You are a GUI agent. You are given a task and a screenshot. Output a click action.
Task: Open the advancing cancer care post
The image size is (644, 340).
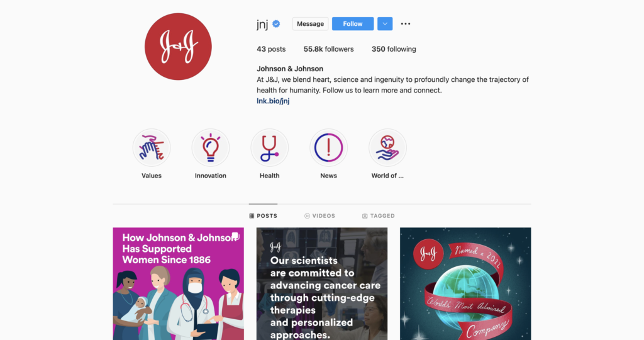tap(322, 284)
